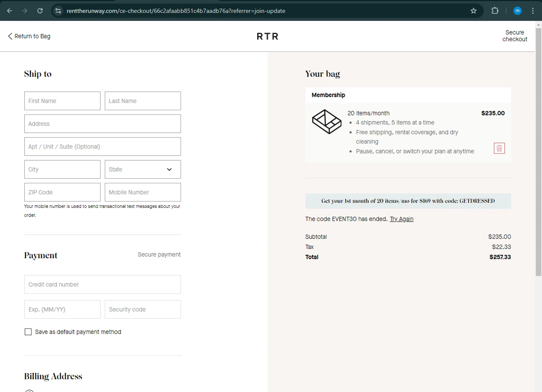The height and width of the screenshot is (392, 542).
Task: Focus the Credit card number field
Action: pos(102,284)
